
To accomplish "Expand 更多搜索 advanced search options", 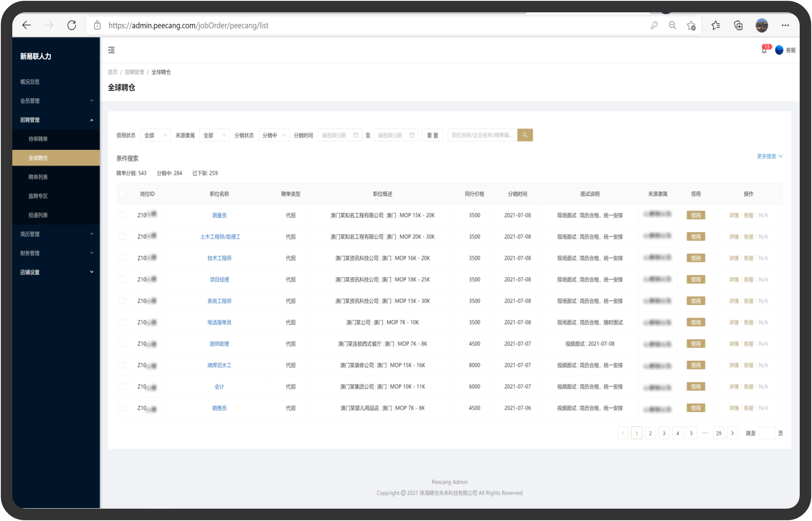I will tap(769, 156).
